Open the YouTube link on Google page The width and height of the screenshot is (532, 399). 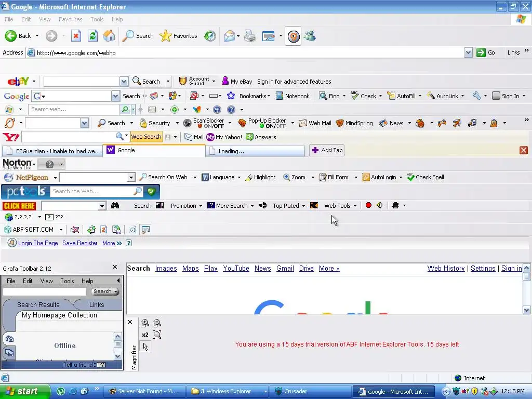click(x=236, y=269)
